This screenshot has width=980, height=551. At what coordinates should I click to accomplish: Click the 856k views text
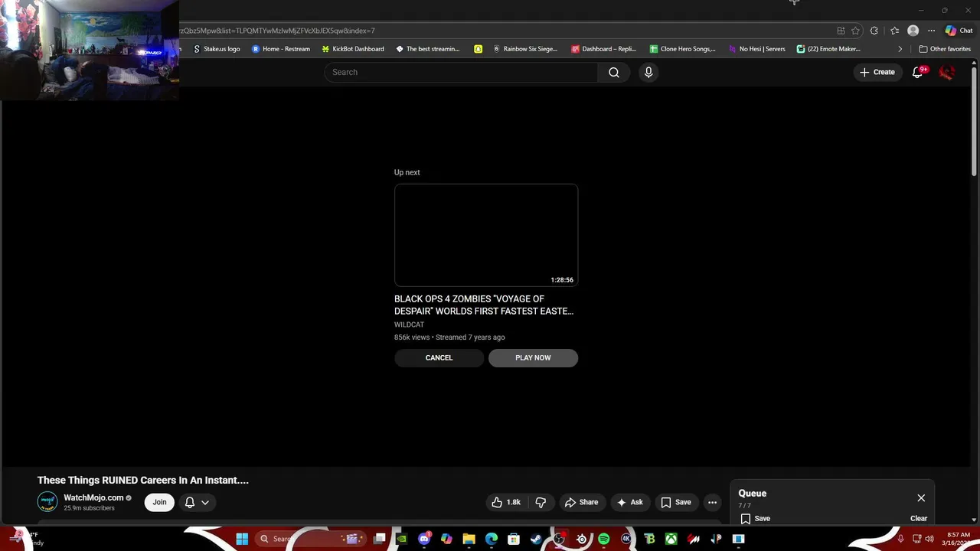[412, 337]
